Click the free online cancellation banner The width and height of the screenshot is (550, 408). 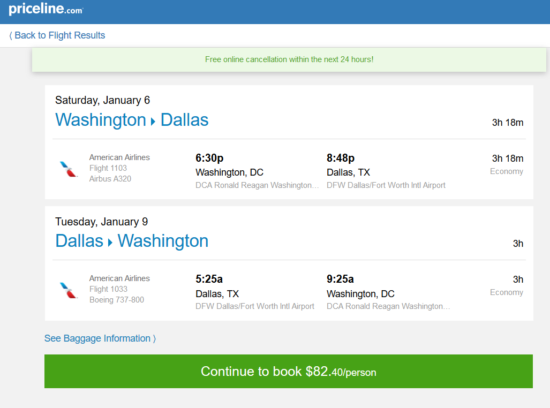(289, 60)
